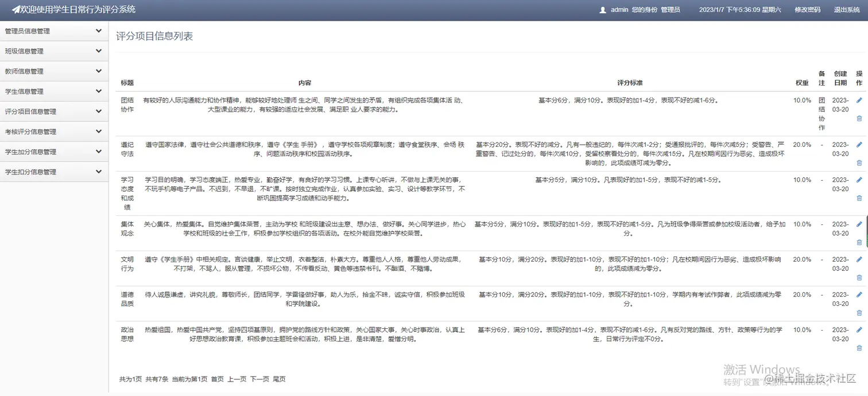The height and width of the screenshot is (396, 868).
Task: Delete the 集体观念 row with trash icon
Action: (x=859, y=242)
